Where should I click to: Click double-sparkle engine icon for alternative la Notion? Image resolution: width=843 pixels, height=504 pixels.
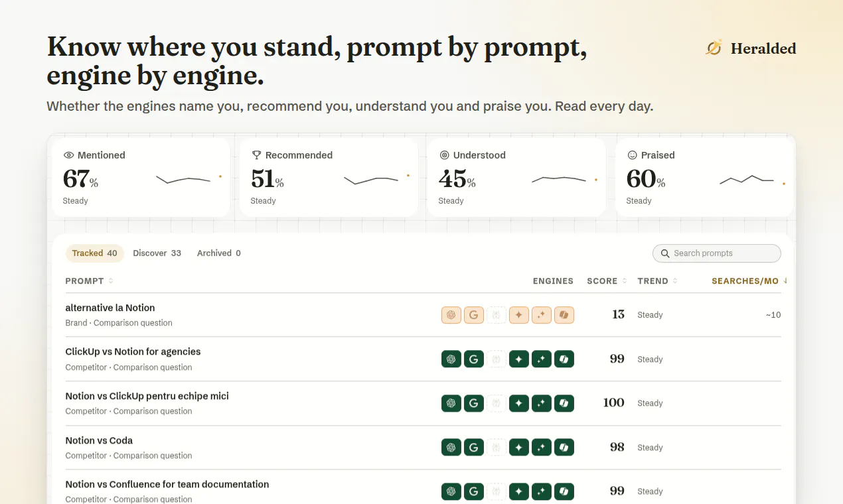[542, 315]
